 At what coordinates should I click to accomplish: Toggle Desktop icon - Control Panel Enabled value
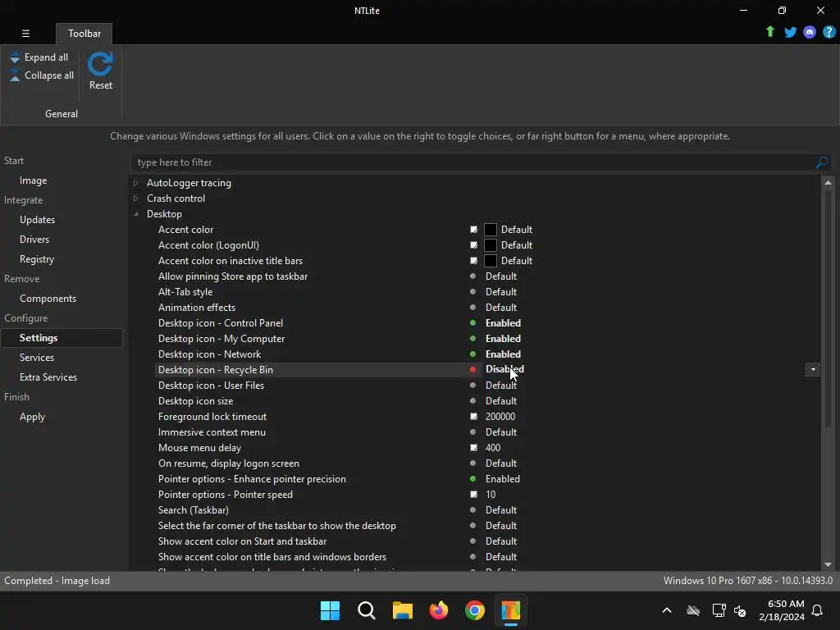(x=503, y=323)
